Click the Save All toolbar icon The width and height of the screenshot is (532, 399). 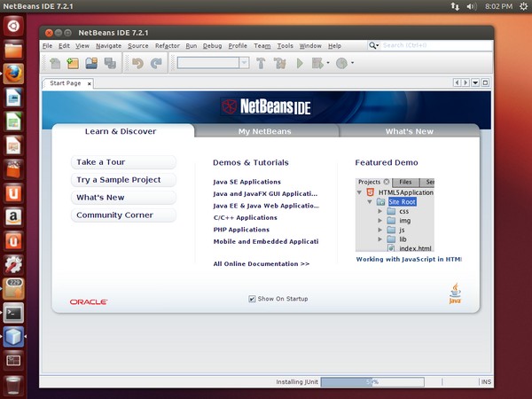(x=110, y=63)
